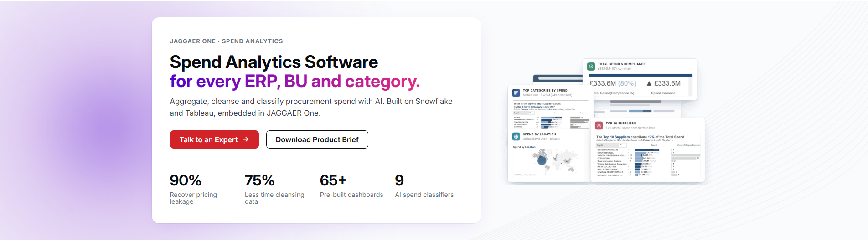Image resolution: width=868 pixels, height=242 pixels.
Task: Click the 9 AI spend classifiers stat
Action: (424, 186)
